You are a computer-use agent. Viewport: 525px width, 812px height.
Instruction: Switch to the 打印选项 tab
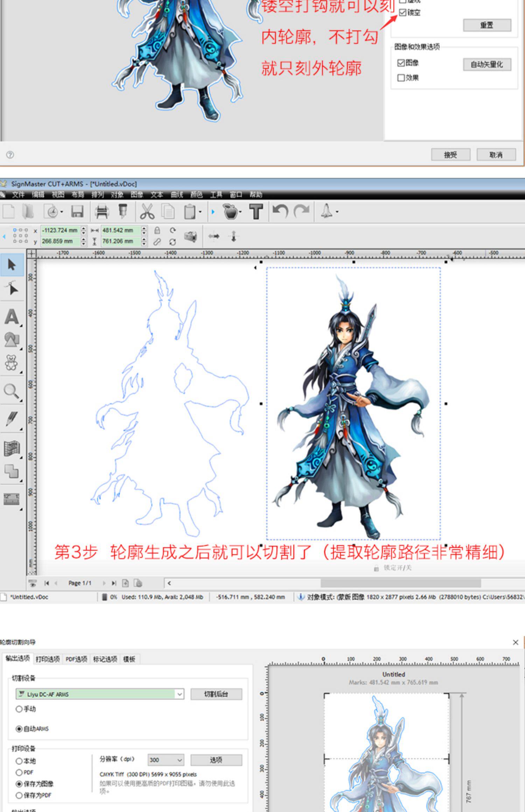coord(48,659)
